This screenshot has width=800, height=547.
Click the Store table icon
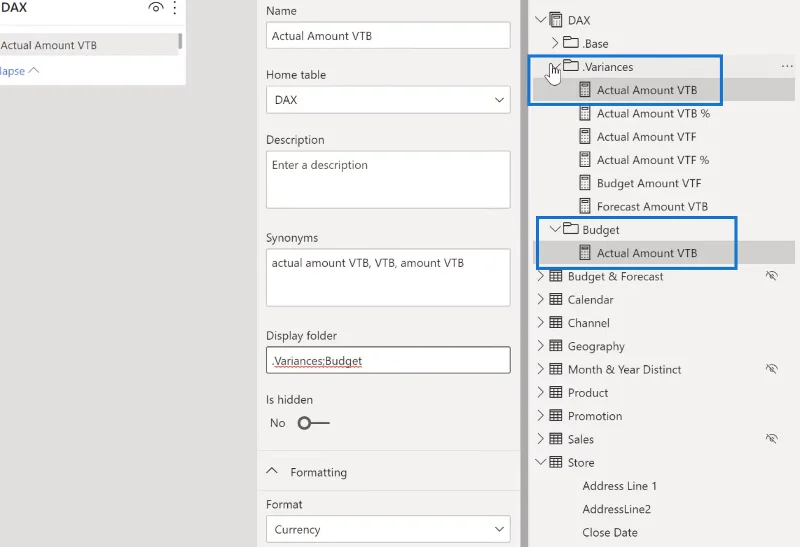click(556, 462)
